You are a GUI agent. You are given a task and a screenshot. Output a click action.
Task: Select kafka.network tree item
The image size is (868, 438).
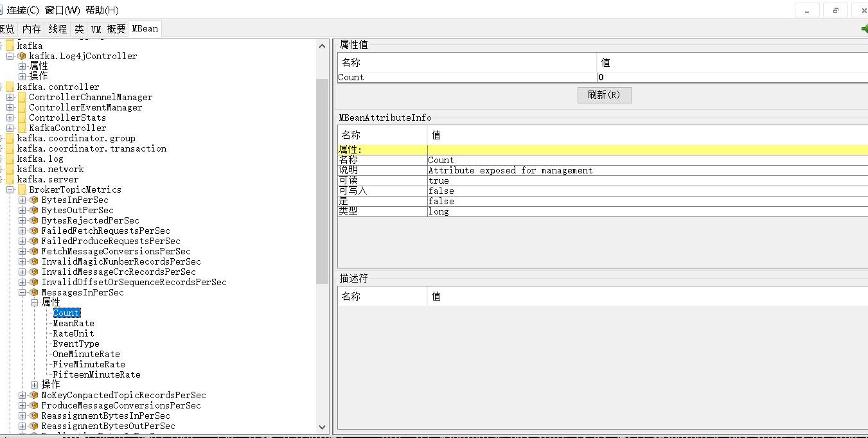click(x=50, y=169)
